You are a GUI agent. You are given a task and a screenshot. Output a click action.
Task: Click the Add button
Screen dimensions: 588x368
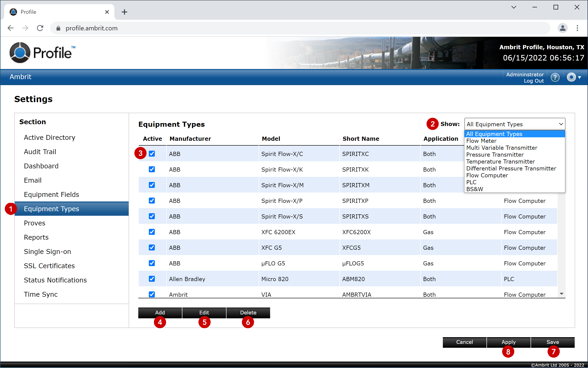tap(160, 313)
